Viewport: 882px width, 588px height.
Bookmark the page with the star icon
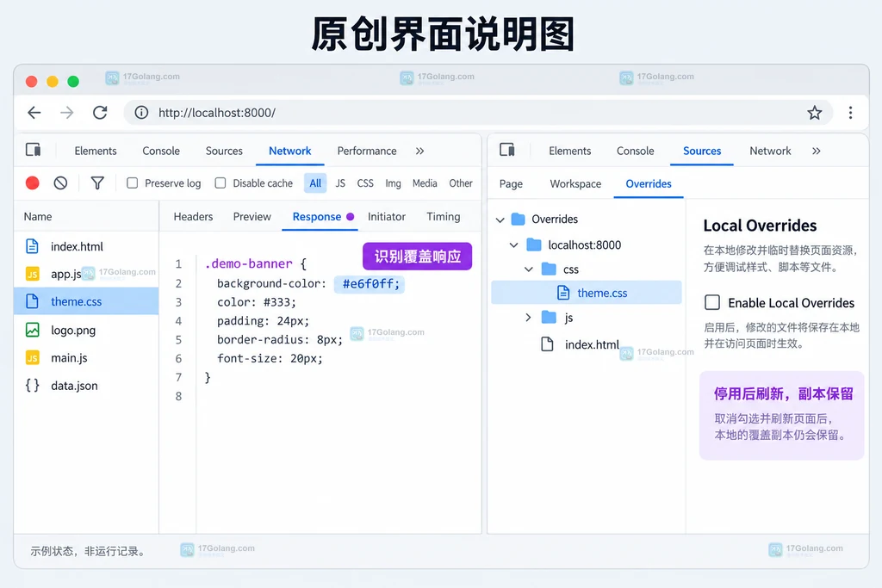[815, 113]
